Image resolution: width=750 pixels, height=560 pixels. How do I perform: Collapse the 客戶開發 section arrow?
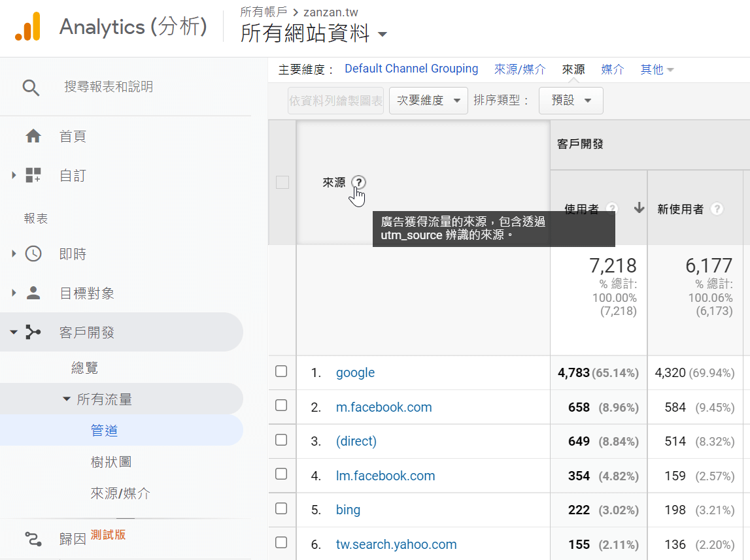[x=14, y=332]
